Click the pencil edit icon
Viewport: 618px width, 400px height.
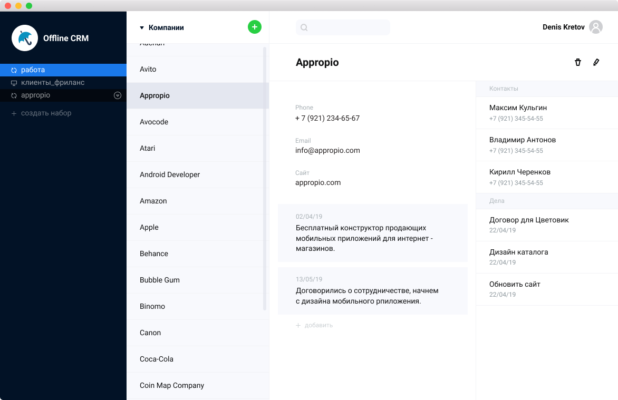click(596, 62)
